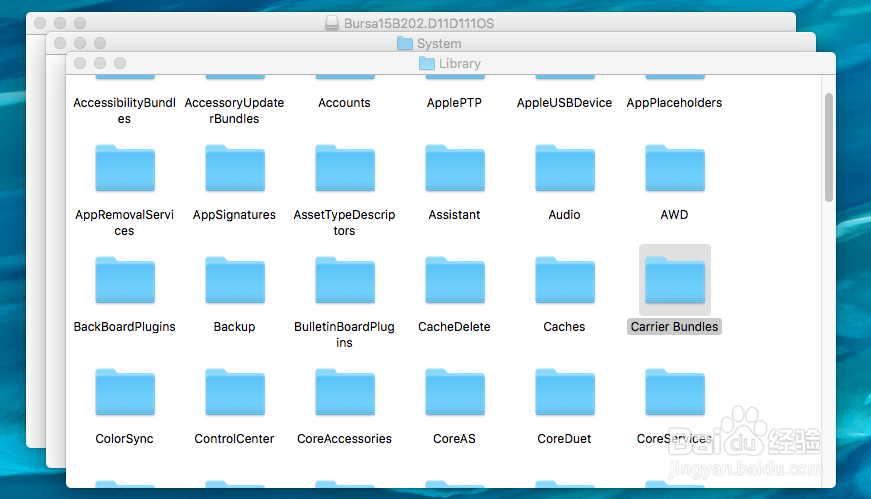The height and width of the screenshot is (499, 871).
Task: Select the ColorSync folder icon
Action: click(125, 392)
